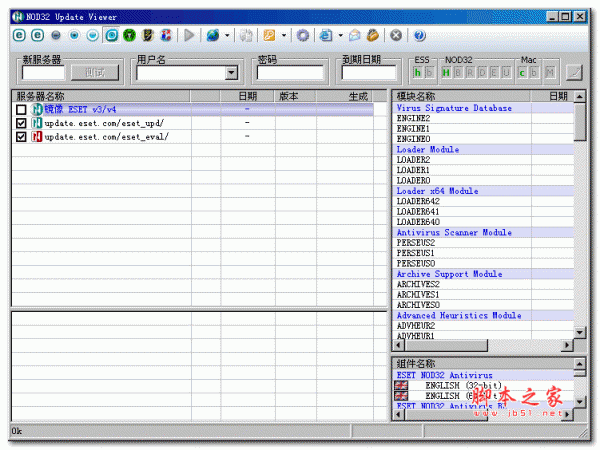Click the teal icon beside update.eset.com/eset_upd/

click(37, 123)
